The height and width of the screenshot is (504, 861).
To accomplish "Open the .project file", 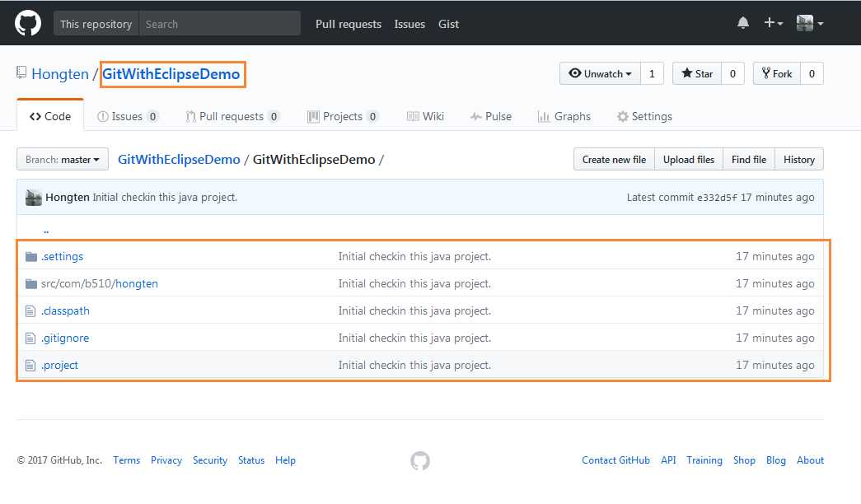I will pos(59,365).
